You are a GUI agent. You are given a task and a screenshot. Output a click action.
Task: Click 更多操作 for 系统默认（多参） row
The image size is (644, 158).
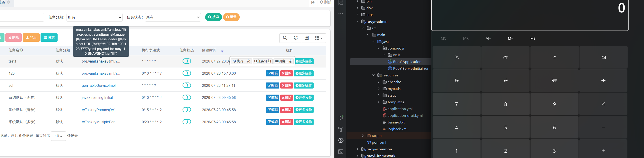304,122
